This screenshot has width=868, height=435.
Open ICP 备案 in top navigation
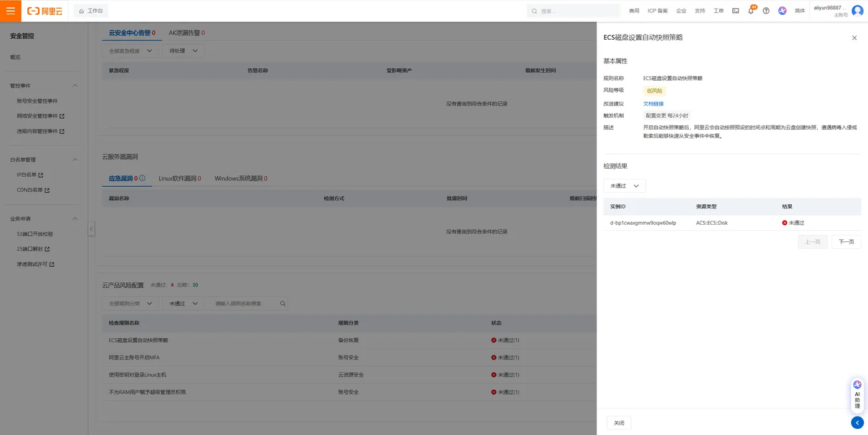tap(658, 11)
